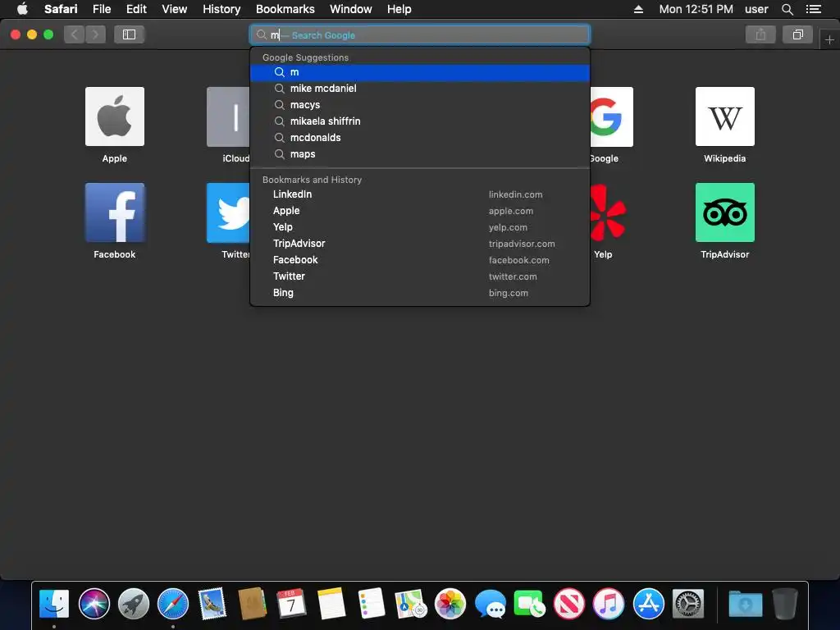This screenshot has height=630, width=840.
Task: Click the address and search field
Action: tap(420, 34)
